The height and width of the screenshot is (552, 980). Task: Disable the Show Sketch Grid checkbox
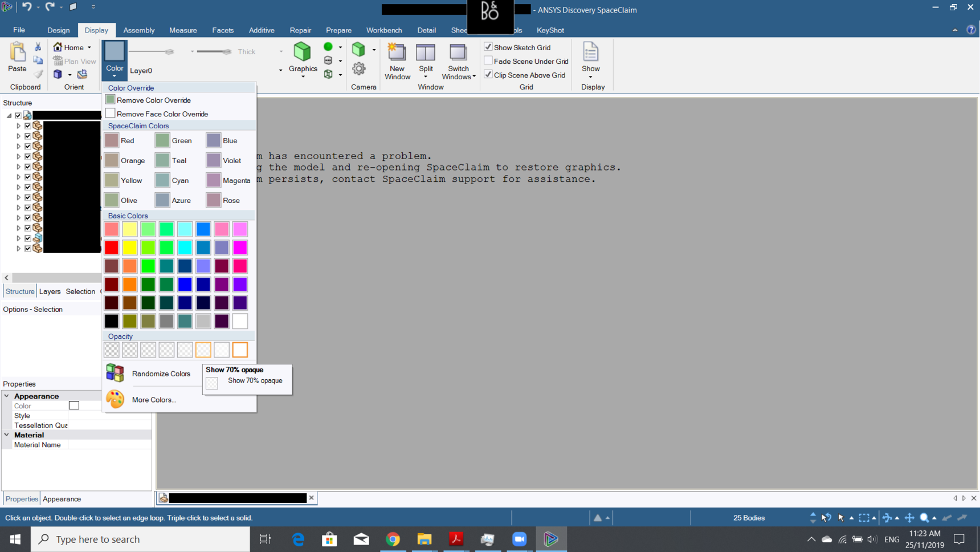(488, 47)
